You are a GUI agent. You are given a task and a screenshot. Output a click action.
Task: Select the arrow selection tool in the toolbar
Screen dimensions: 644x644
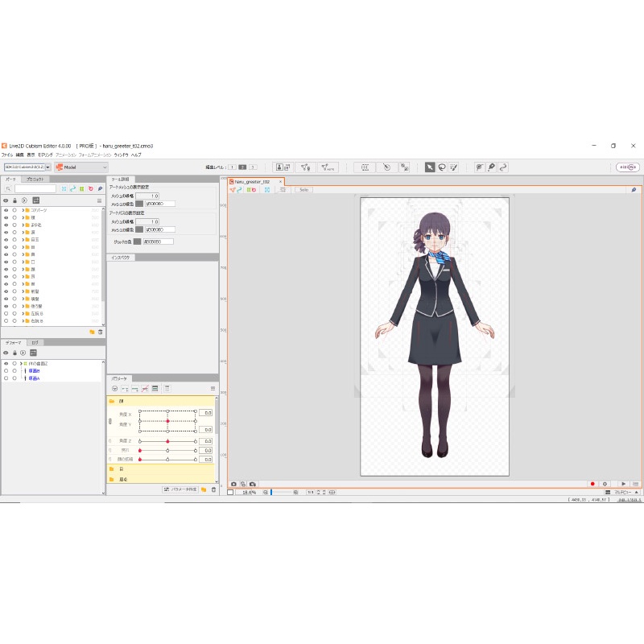tap(429, 166)
